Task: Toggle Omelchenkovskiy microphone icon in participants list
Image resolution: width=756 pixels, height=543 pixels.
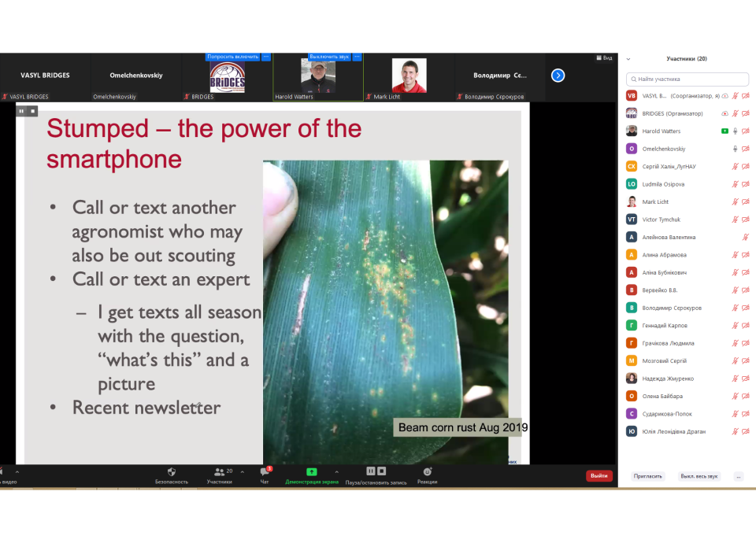Action: [x=736, y=149]
